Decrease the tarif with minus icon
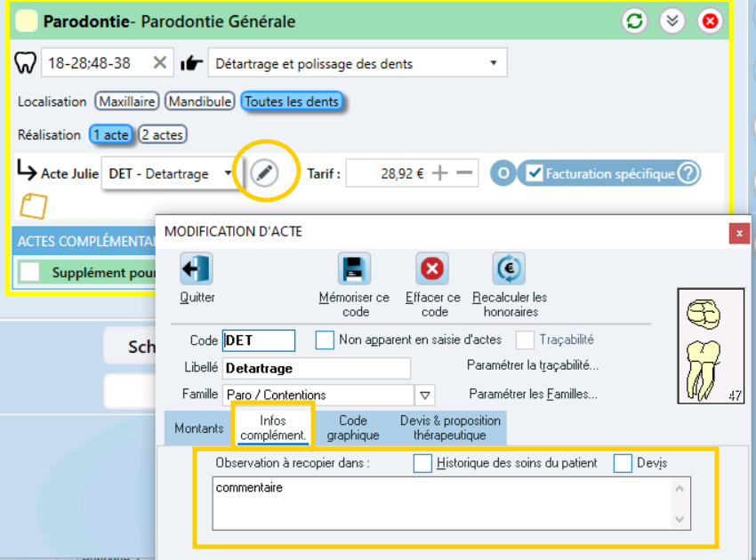The height and width of the screenshot is (560, 756). pyautogui.click(x=463, y=172)
